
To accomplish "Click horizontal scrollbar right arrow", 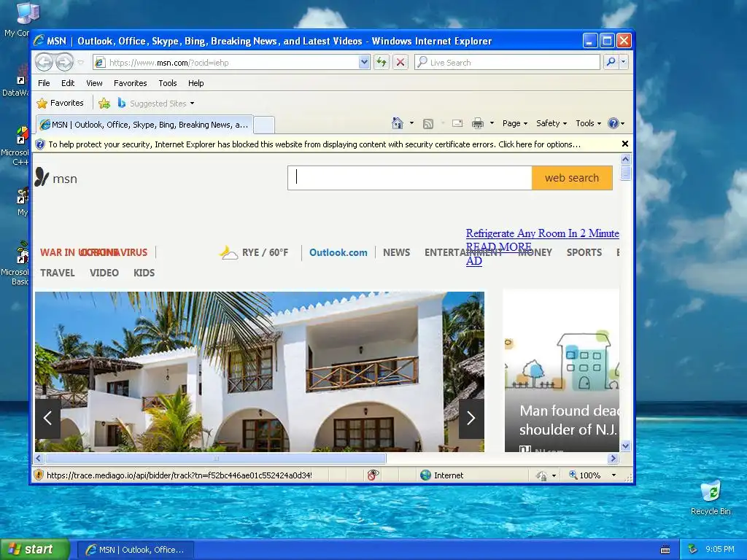I will click(613, 458).
